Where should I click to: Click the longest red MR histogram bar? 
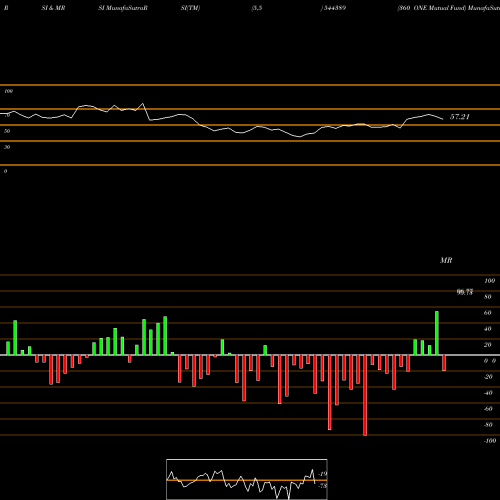coord(365,395)
